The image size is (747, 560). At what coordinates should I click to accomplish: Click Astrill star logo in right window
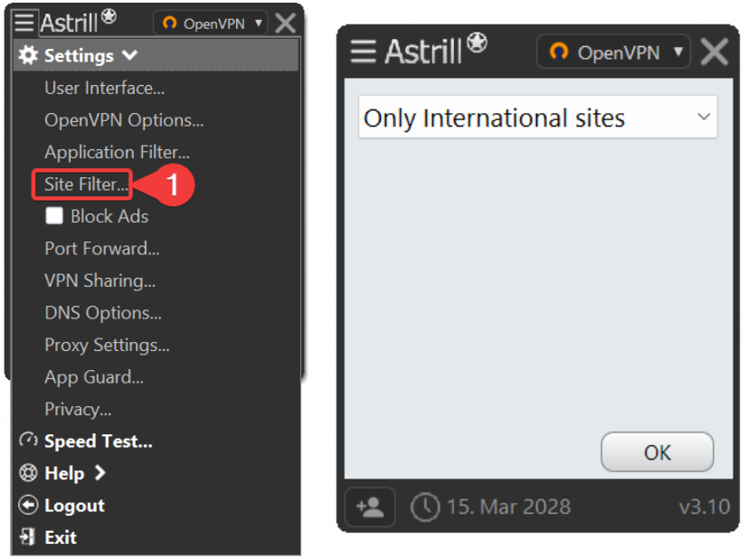tap(477, 43)
